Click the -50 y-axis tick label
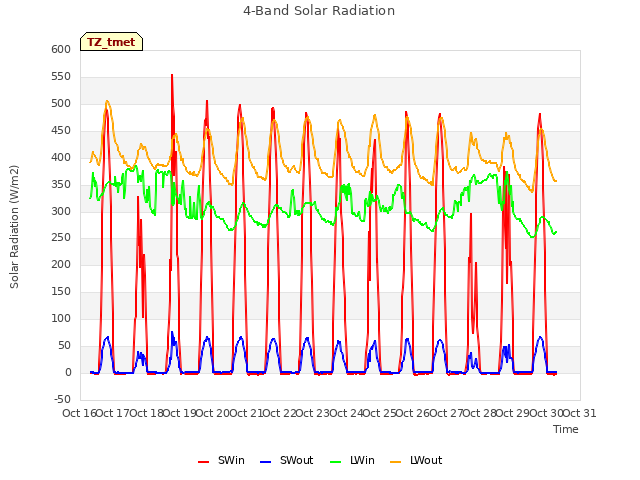Viewport: 640px width, 480px height. point(62,399)
